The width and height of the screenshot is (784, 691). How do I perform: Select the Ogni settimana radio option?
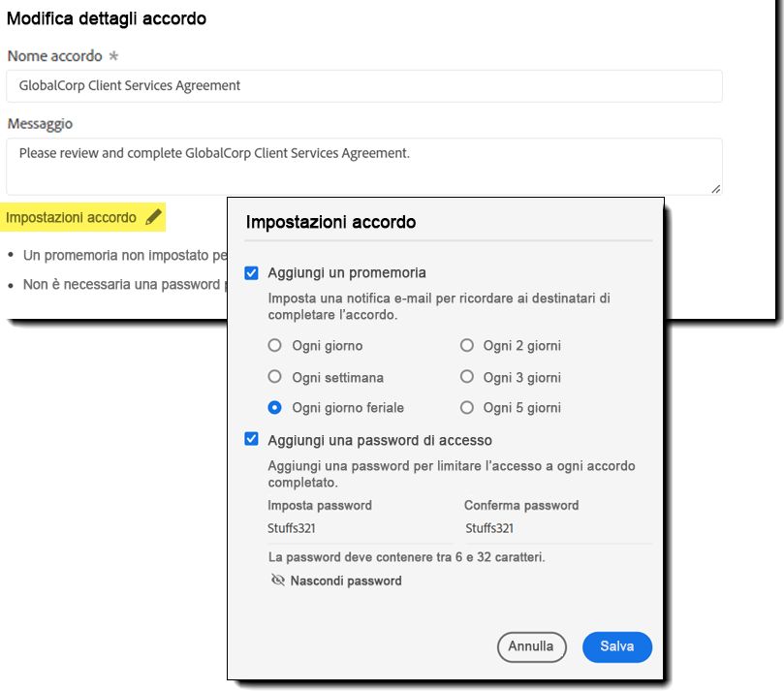coord(274,376)
